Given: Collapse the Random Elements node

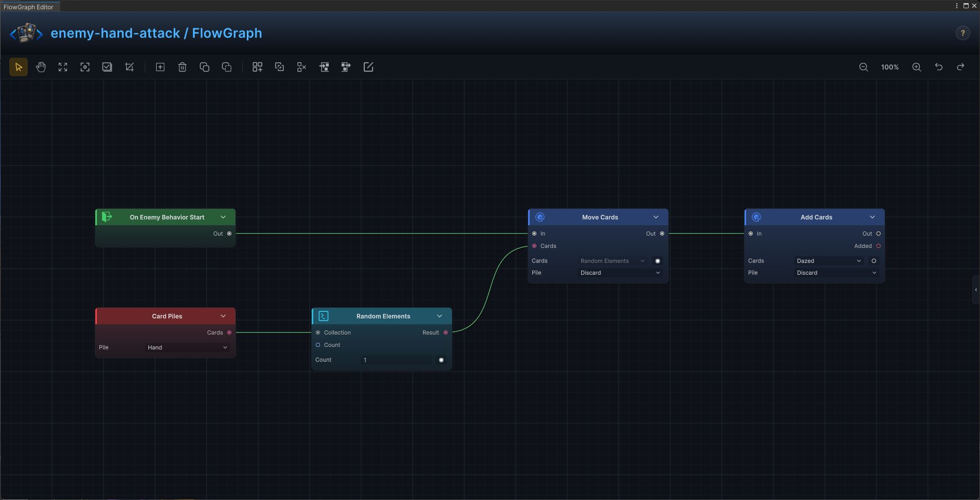Looking at the screenshot, I should (x=440, y=316).
